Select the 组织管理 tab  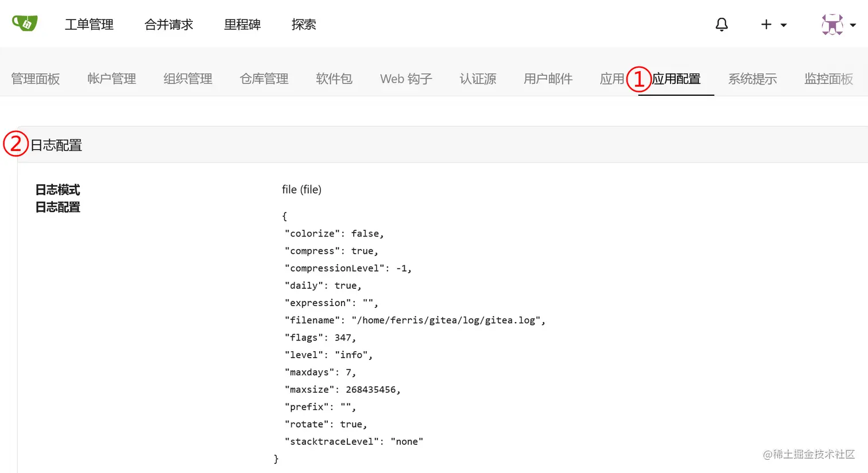pos(188,79)
